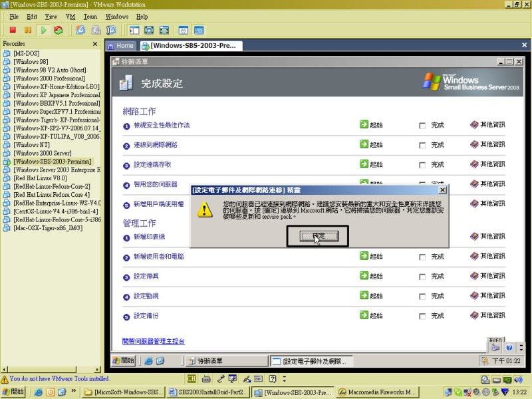Close the VM tab with the X

point(524,45)
